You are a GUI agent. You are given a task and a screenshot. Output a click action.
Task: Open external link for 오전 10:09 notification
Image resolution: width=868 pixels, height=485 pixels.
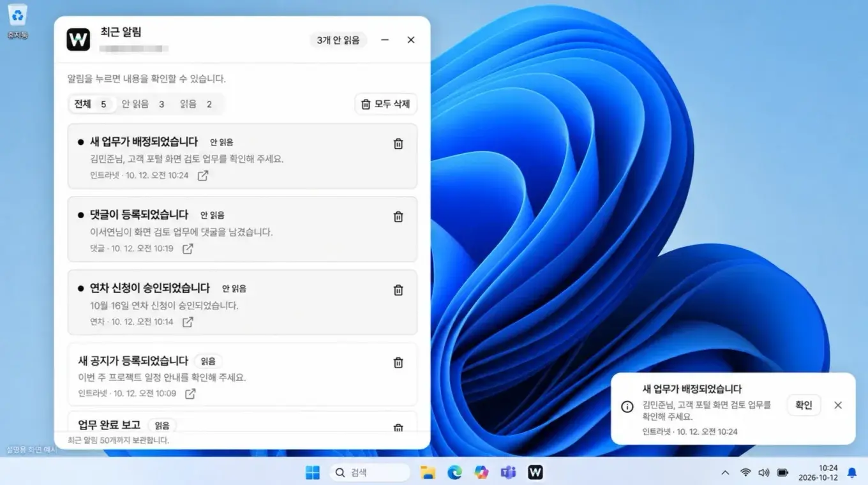[190, 394]
